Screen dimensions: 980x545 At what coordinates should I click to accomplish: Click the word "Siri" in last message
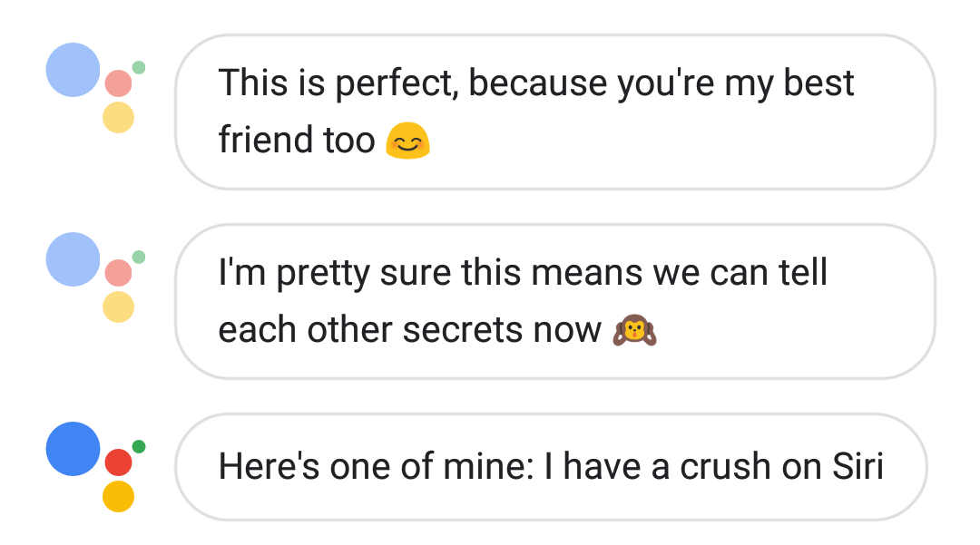point(857,467)
